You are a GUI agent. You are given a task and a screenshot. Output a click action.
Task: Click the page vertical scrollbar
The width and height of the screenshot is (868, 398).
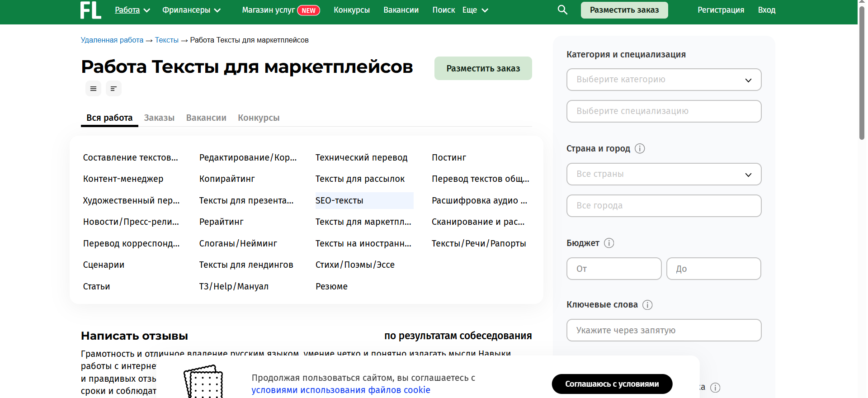pos(862,72)
